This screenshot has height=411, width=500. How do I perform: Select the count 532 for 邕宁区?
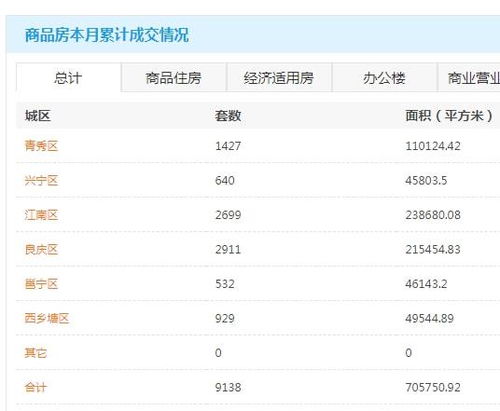(225, 284)
